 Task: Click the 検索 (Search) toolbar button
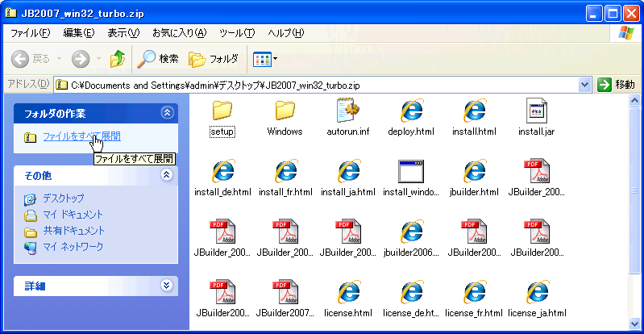coord(158,59)
